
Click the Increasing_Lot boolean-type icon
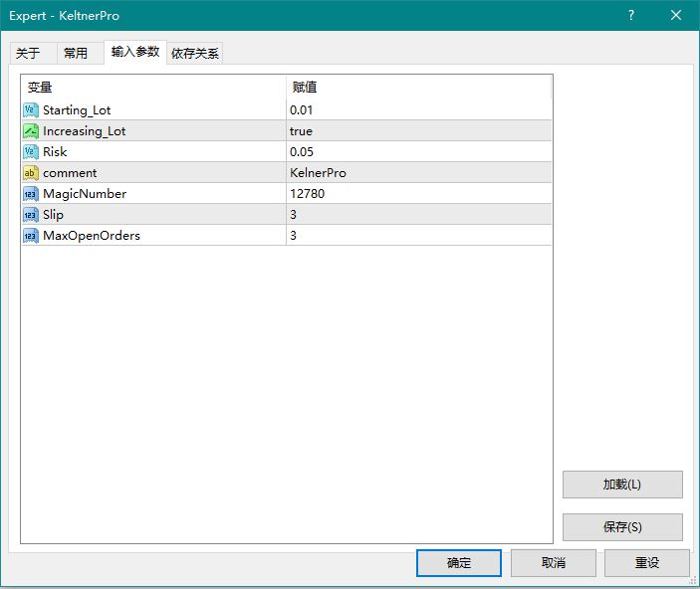pos(31,131)
